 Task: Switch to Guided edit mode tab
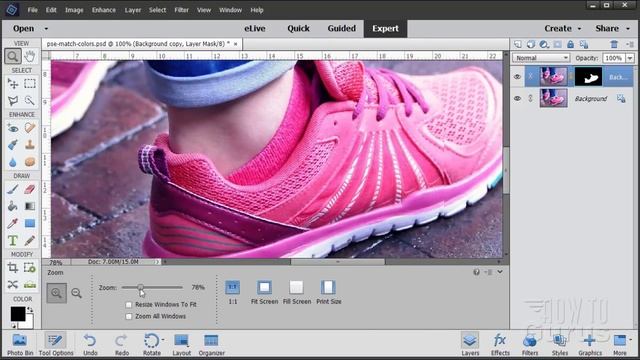(342, 29)
